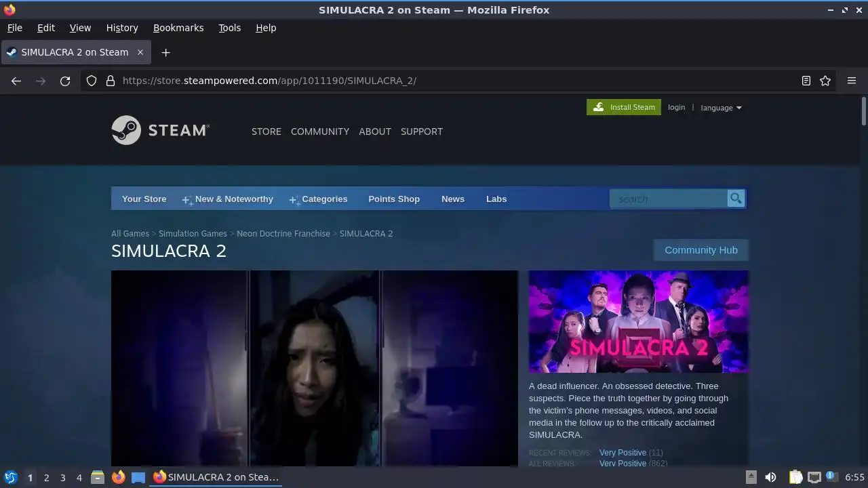Click the clipboard icon in the system tray
The height and width of the screenshot is (488, 868).
795,477
